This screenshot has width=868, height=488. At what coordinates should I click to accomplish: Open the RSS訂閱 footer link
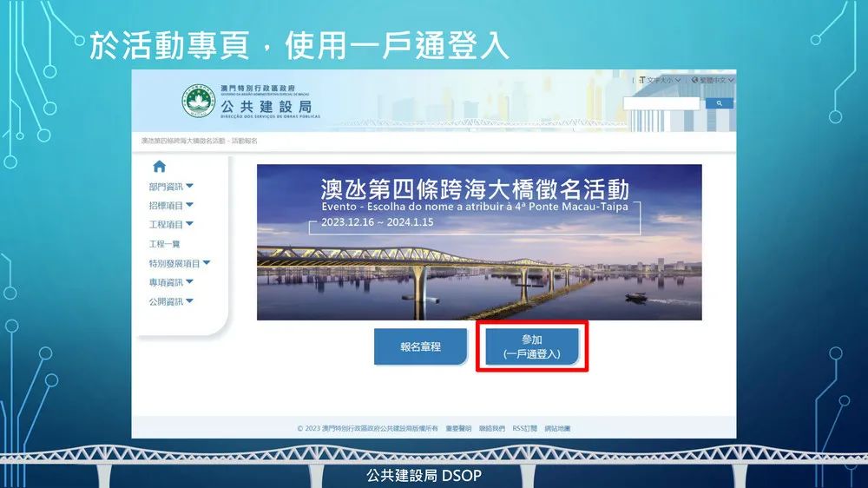[x=525, y=428]
